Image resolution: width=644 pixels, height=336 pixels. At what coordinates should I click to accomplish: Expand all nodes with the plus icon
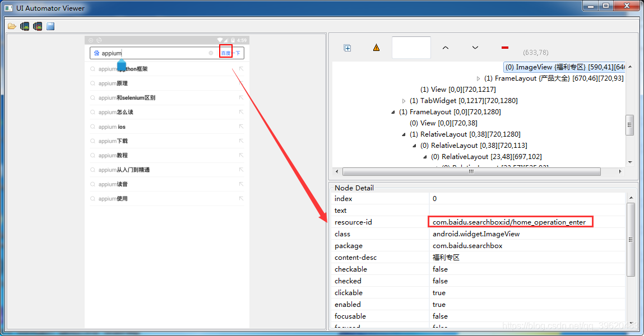(x=348, y=48)
